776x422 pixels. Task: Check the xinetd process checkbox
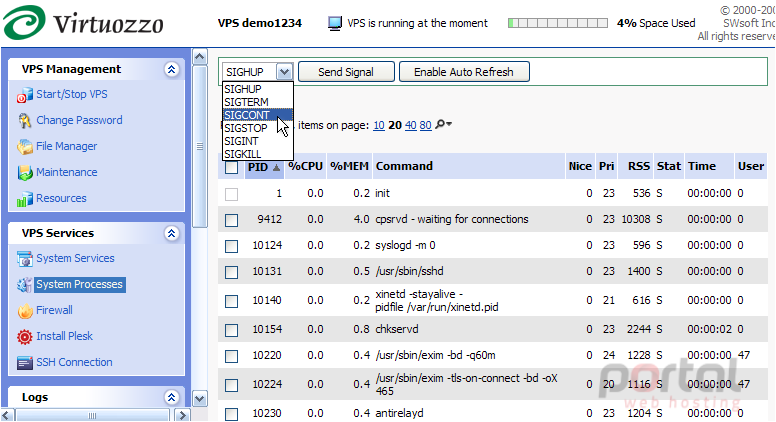pyautogui.click(x=231, y=301)
